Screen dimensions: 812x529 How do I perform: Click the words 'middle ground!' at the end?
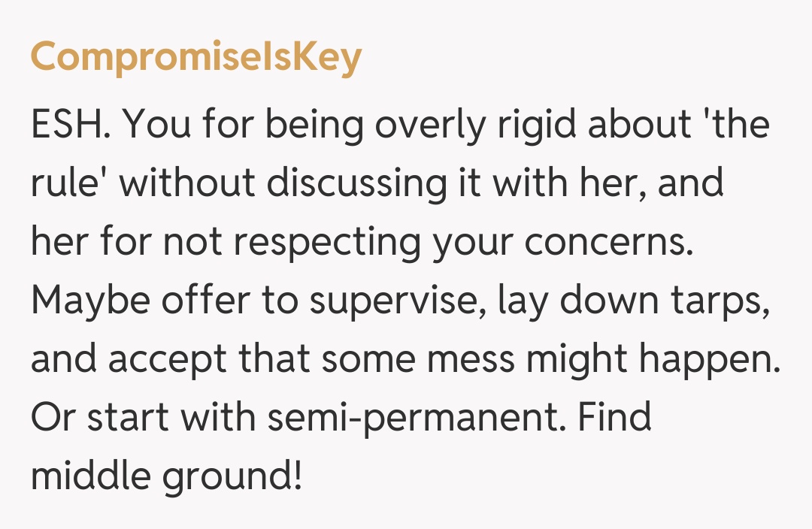(166, 476)
